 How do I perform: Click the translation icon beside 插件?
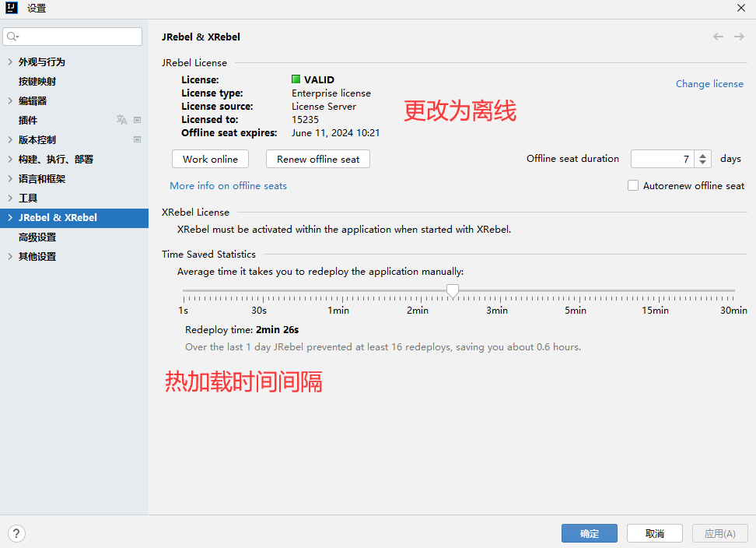click(121, 120)
